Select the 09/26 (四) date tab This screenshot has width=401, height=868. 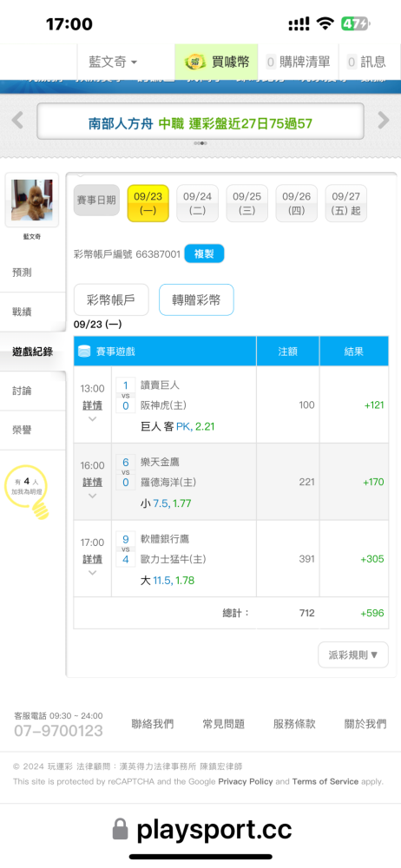296,203
